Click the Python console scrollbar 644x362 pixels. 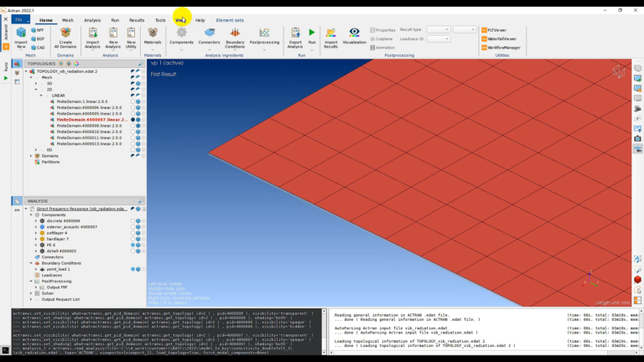tap(324, 332)
